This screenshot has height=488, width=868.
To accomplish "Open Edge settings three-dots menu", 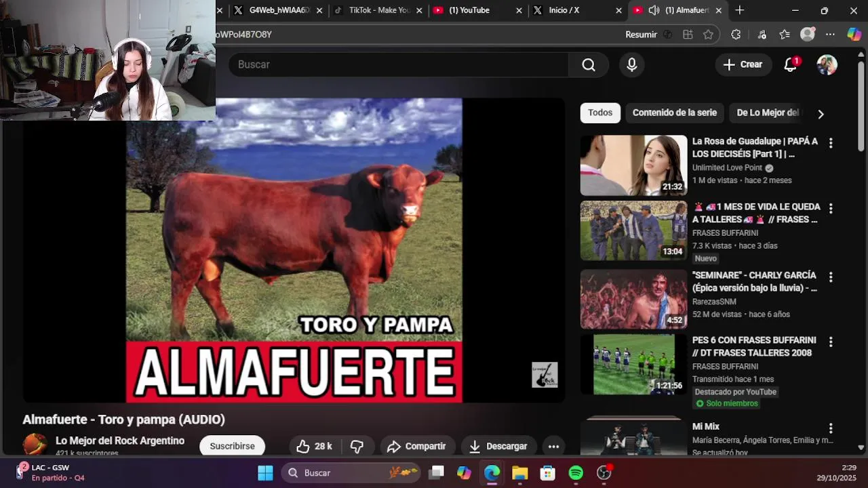I will click(x=830, y=35).
